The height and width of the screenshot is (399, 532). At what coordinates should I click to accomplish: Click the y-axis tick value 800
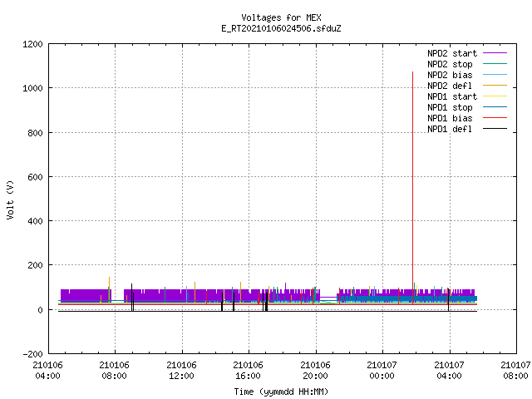tap(35, 133)
